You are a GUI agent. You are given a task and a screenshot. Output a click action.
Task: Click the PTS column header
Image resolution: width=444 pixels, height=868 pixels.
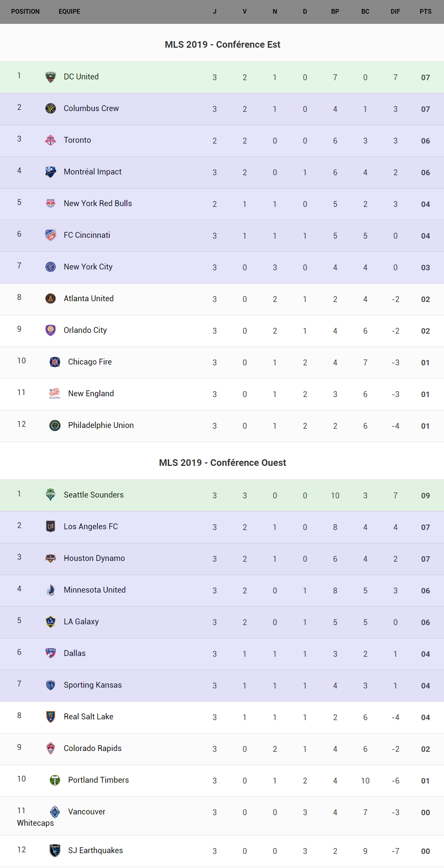coord(425,12)
